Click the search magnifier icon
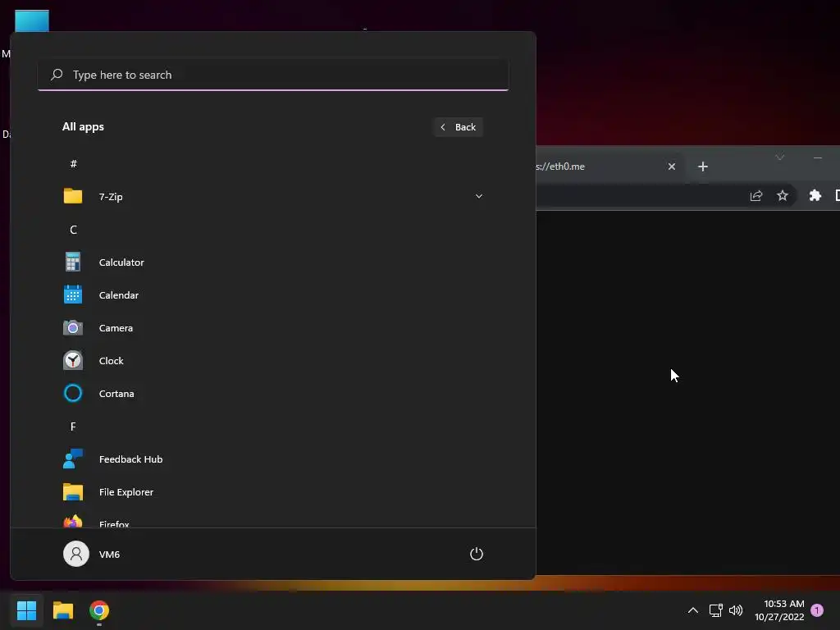This screenshot has height=630, width=840. click(57, 75)
